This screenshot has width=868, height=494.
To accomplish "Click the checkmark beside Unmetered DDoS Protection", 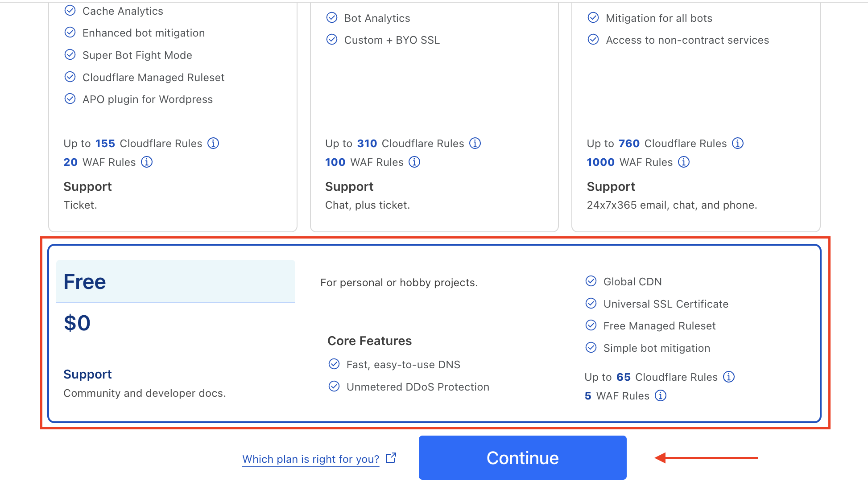I will [335, 386].
